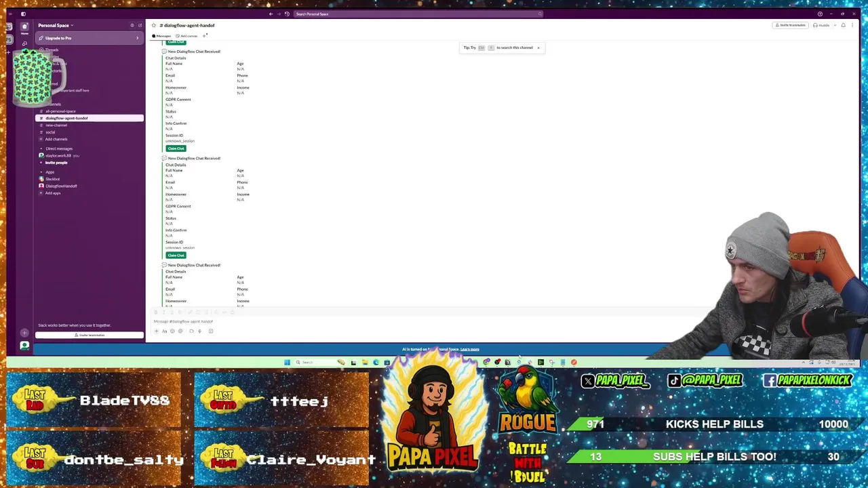Click Invite teammates button at top right
Image resolution: width=868 pixels, height=488 pixels.
(x=790, y=25)
